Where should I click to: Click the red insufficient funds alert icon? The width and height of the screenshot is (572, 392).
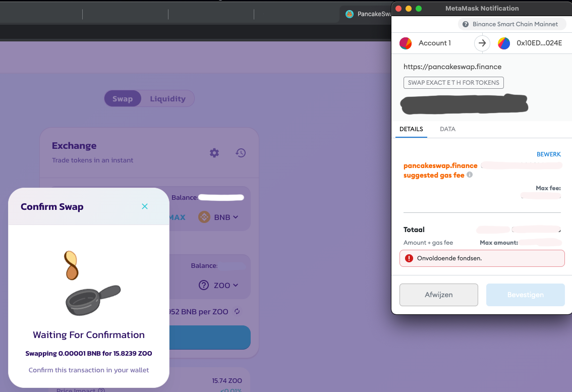point(409,258)
